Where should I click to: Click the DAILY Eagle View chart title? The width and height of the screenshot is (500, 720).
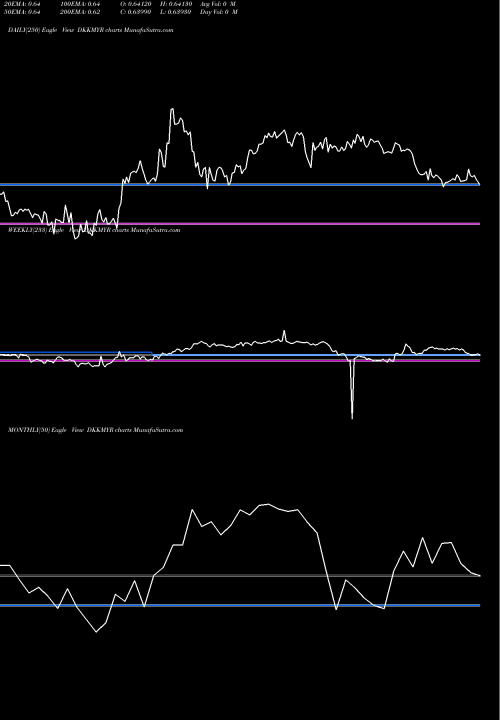point(91,30)
